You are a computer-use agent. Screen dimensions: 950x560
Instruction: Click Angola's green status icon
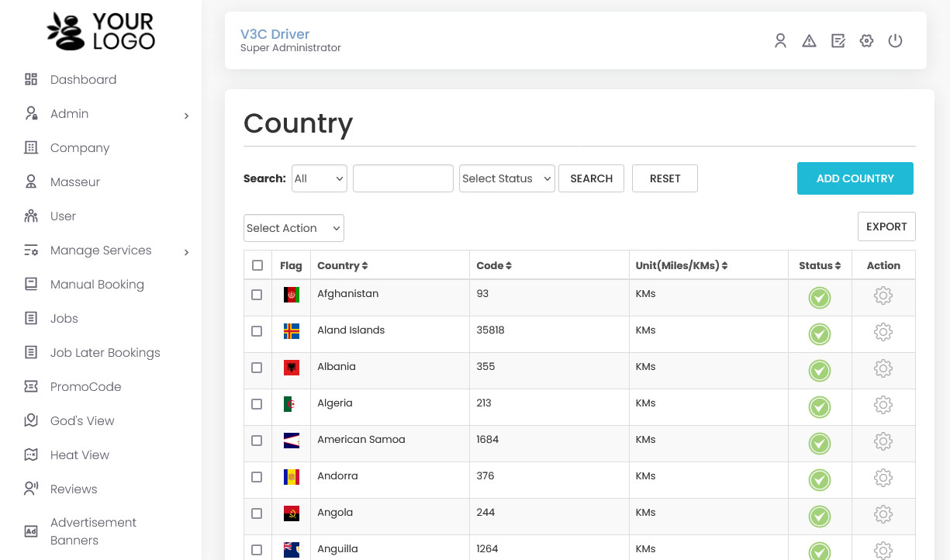tap(820, 517)
